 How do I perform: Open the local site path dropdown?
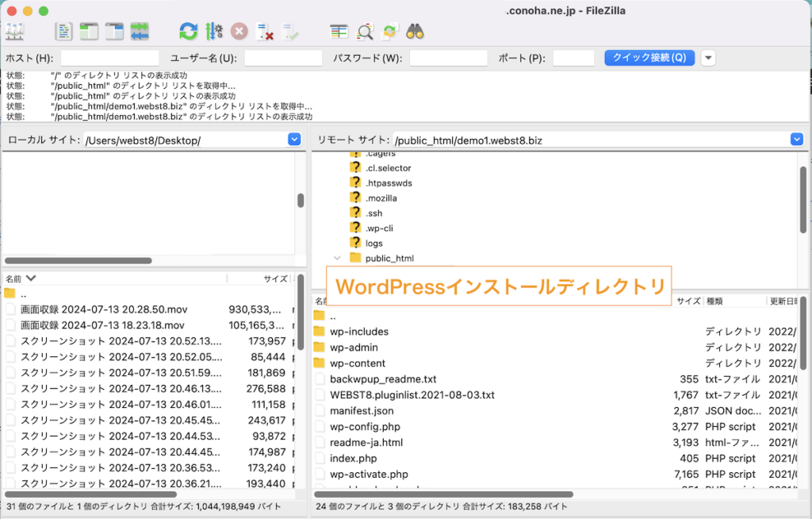tap(294, 139)
